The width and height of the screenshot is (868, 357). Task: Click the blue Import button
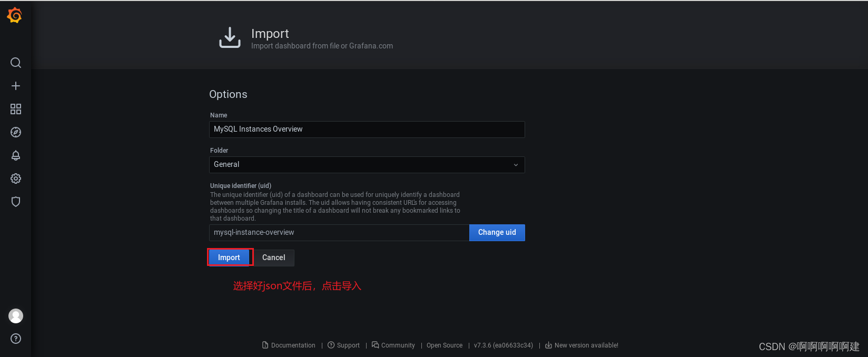pyautogui.click(x=229, y=257)
